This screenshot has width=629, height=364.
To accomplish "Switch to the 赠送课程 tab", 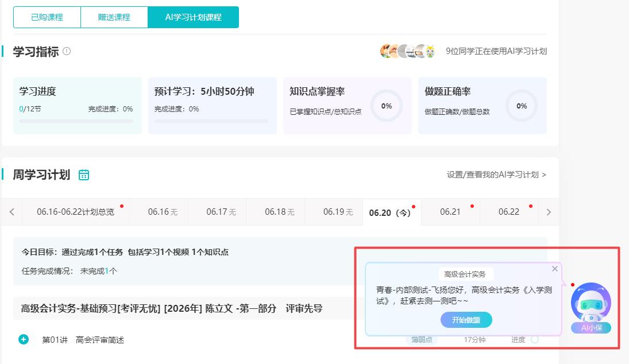I will pos(114,17).
